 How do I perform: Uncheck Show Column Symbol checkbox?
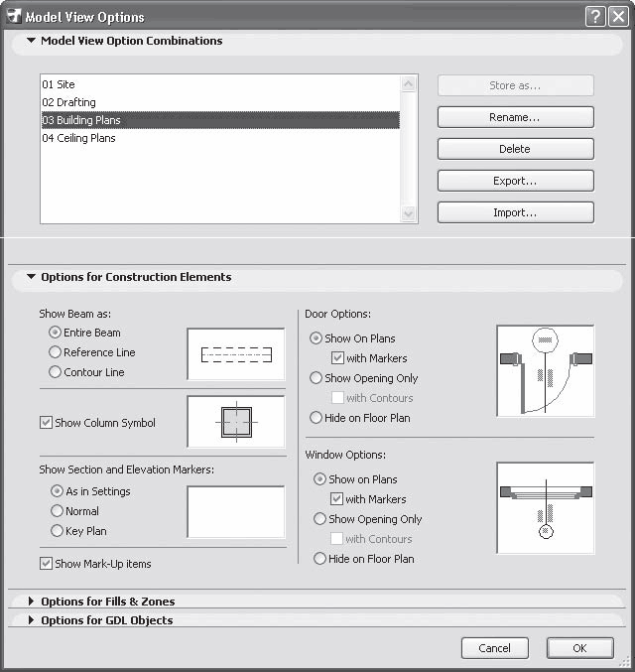click(46, 423)
